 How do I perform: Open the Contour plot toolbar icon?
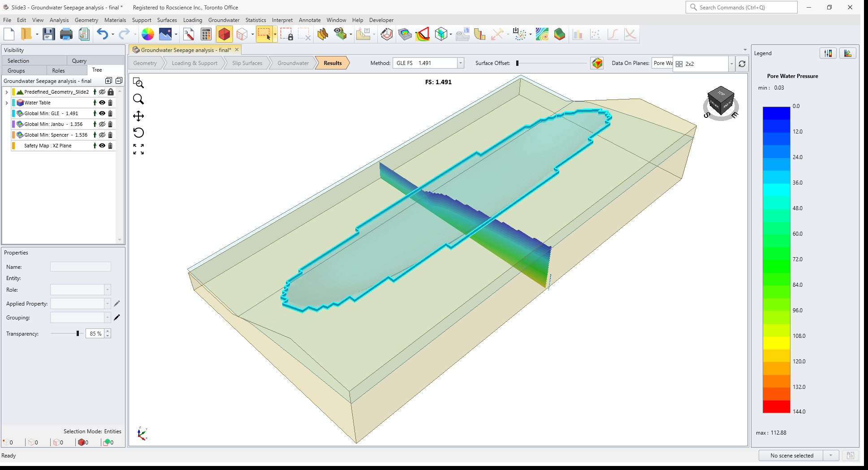(541, 34)
